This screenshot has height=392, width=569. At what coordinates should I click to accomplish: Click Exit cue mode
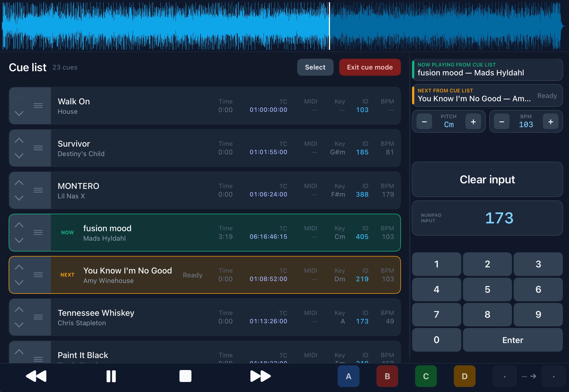click(x=370, y=67)
